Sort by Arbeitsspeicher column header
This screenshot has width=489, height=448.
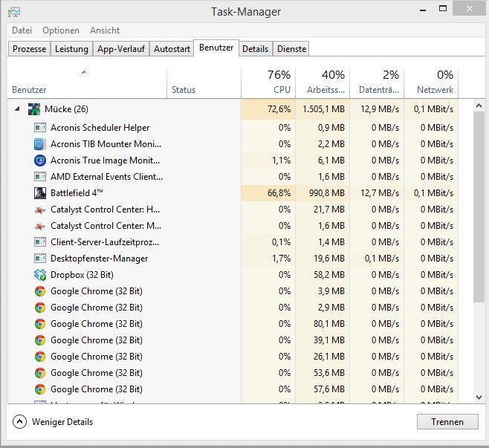(x=323, y=82)
